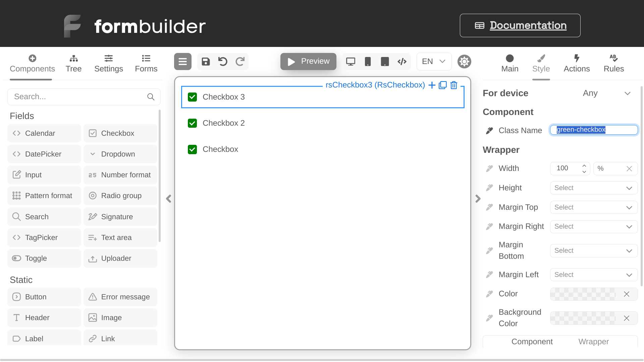Open the settings gear icon
This screenshot has height=362, width=644.
pyautogui.click(x=465, y=61)
